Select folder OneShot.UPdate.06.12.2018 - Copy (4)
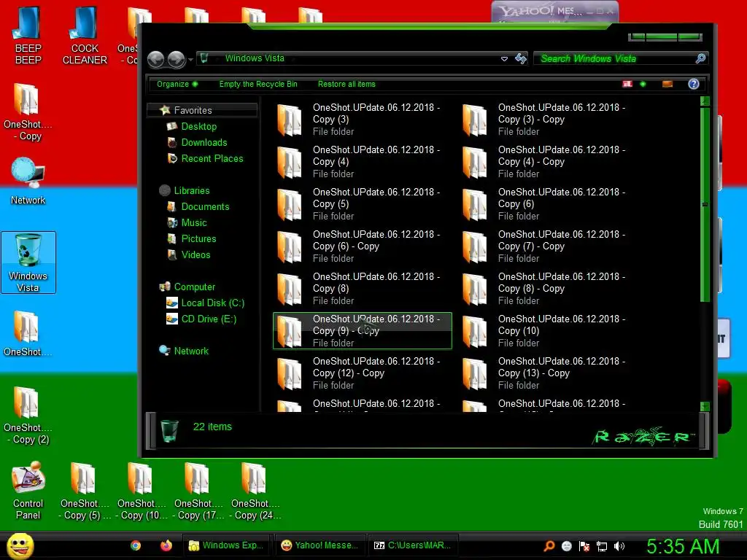The height and width of the screenshot is (560, 747). coord(362,162)
